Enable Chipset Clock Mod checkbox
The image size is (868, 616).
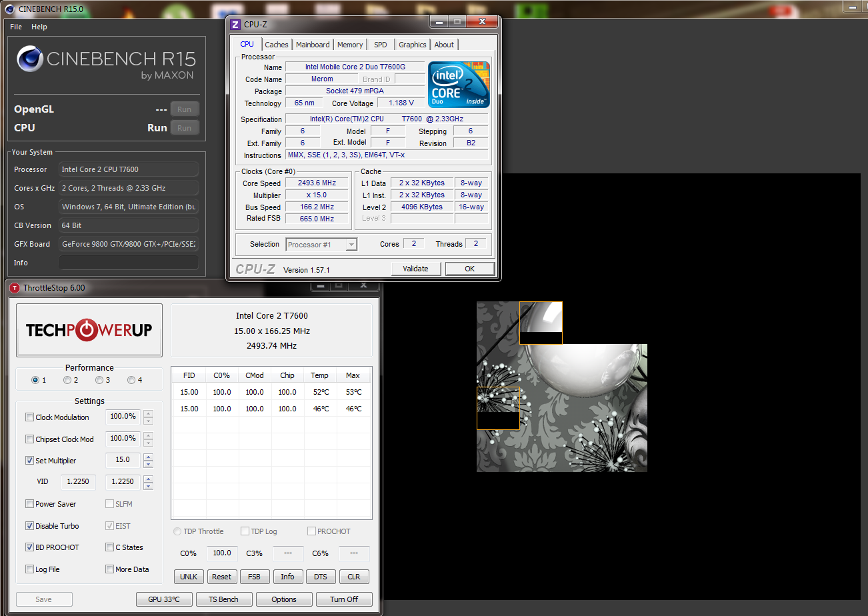coord(29,439)
